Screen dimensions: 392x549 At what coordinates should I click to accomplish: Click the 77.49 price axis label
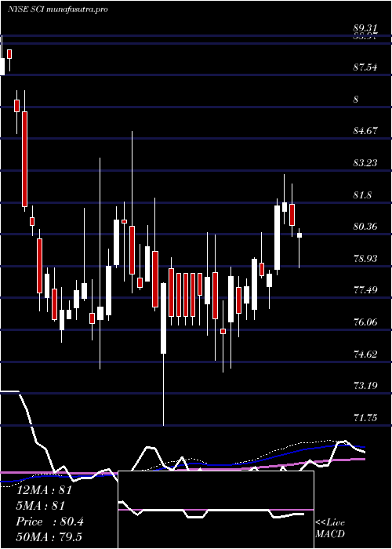pyautogui.click(x=366, y=290)
